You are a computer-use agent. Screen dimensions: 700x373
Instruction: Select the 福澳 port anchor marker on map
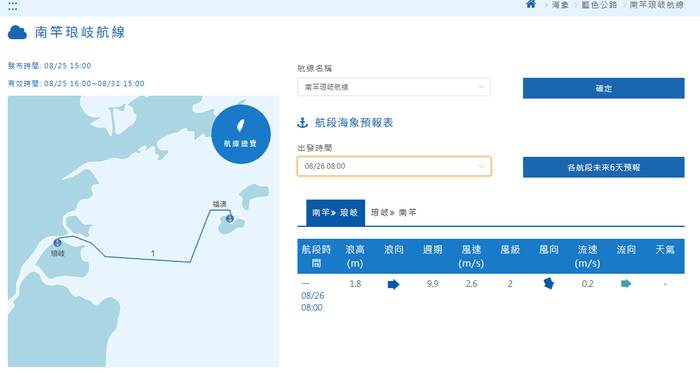[229, 218]
